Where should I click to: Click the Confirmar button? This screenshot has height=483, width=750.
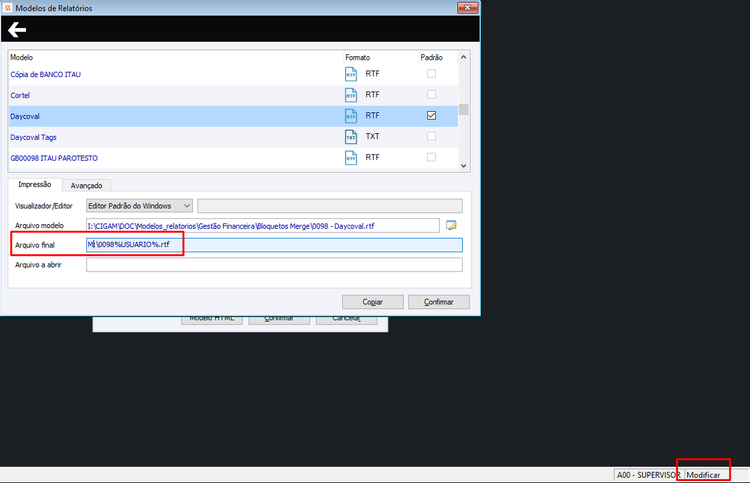[439, 302]
